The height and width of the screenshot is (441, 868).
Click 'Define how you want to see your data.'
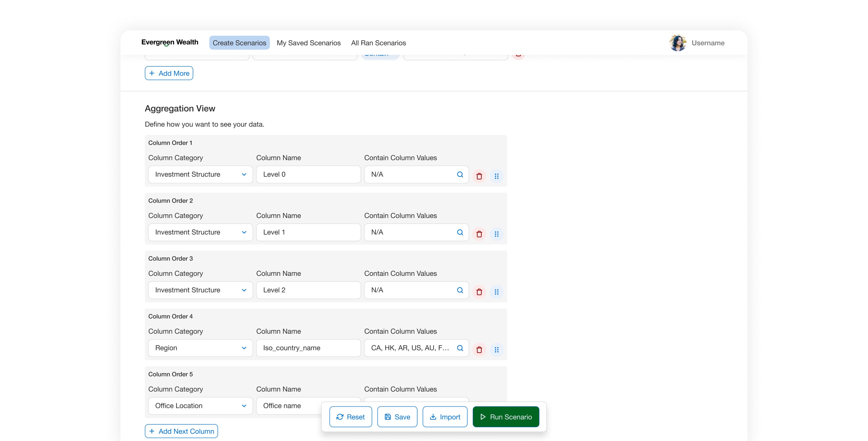(x=205, y=124)
